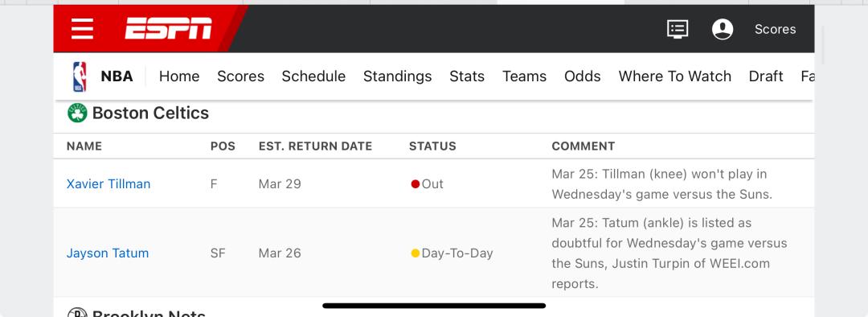
Task: Open the user profile icon
Action: click(723, 29)
